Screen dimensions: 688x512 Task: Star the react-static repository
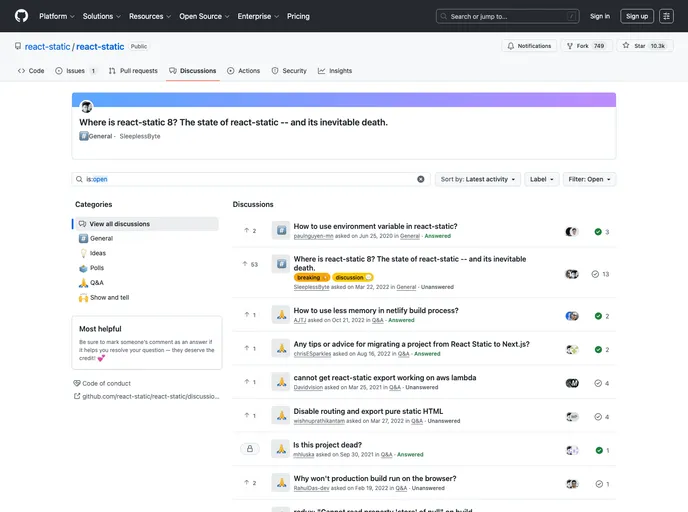(x=645, y=46)
